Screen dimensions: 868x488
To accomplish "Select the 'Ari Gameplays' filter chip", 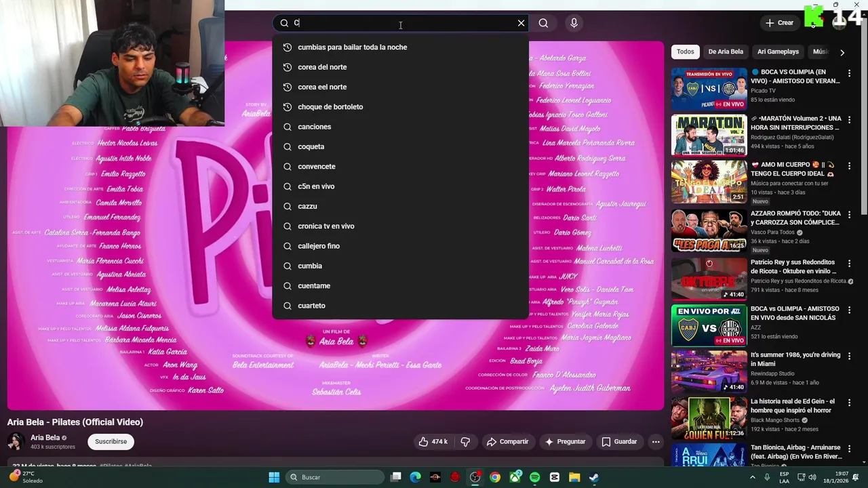I will pyautogui.click(x=778, y=52).
